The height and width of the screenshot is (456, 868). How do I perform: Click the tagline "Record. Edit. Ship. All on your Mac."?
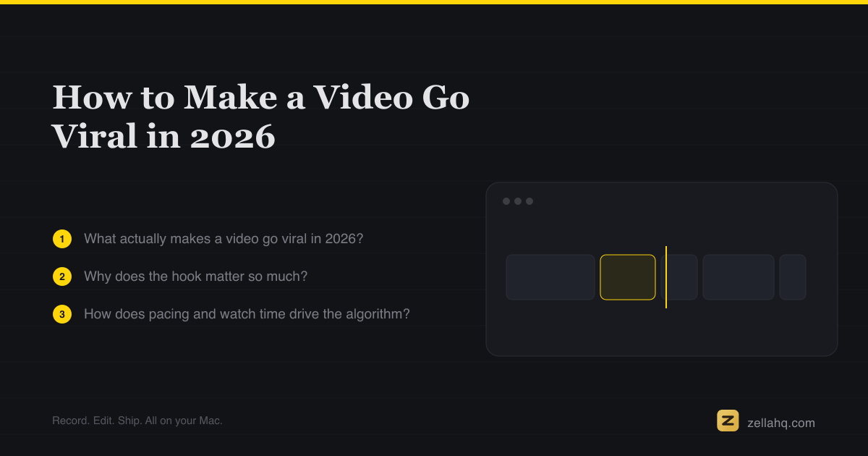click(137, 420)
